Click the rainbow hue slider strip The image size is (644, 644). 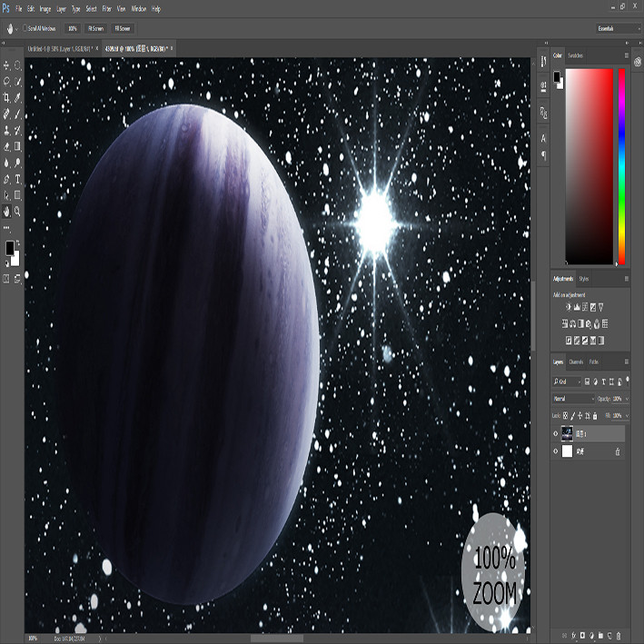pyautogui.click(x=622, y=166)
